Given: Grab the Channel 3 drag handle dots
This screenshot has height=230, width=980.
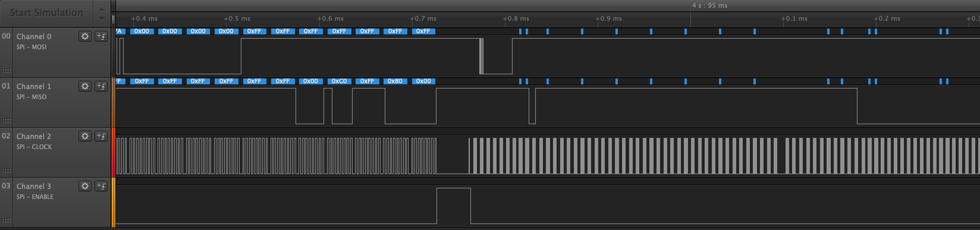Looking at the screenshot, I should pos(6,220).
